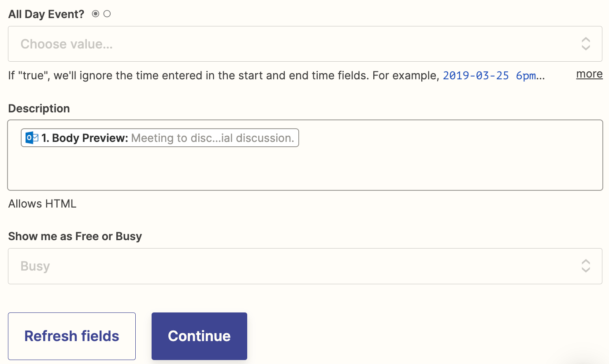Click the 'Meeting to disc...ial discussion.' preview text
The image size is (609, 364).
[x=212, y=138]
